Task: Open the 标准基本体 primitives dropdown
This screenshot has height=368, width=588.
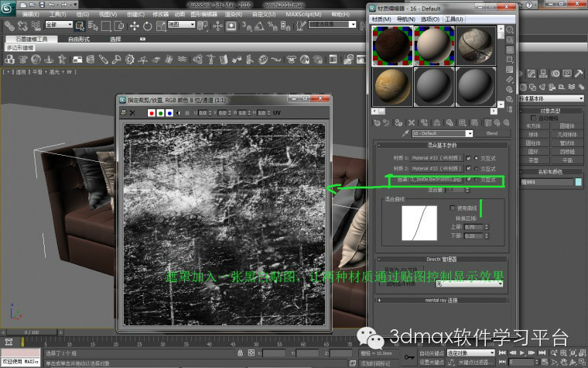Action: [x=551, y=98]
